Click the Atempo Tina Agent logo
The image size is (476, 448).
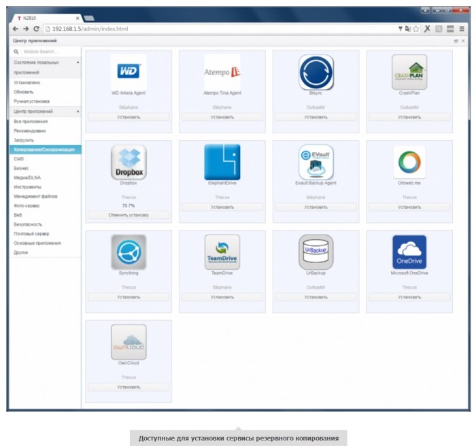[x=222, y=71]
